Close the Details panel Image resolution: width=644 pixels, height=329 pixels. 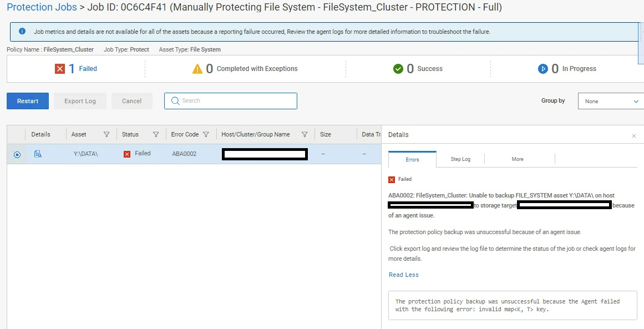coord(634,136)
